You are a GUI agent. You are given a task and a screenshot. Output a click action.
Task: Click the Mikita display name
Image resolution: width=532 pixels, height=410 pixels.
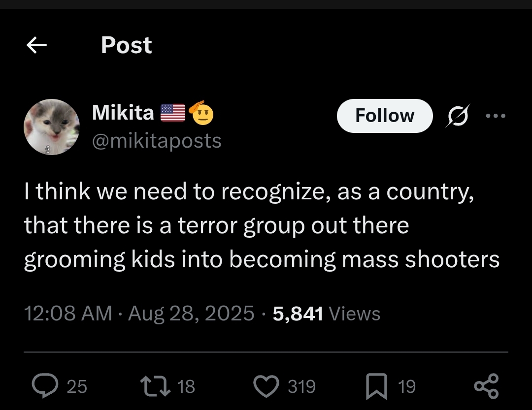coord(123,113)
